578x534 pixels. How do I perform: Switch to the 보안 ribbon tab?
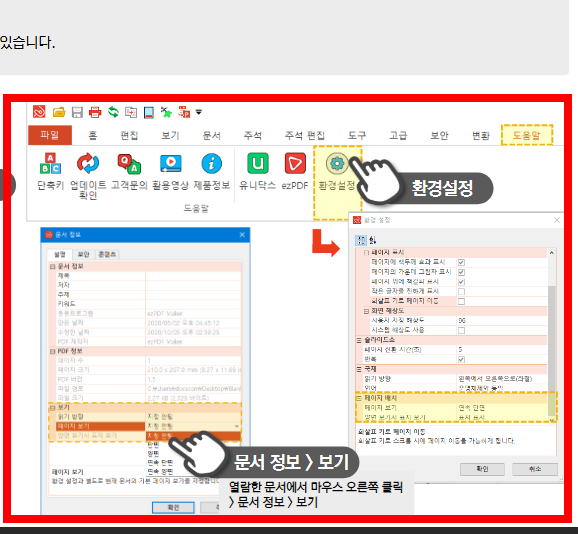click(439, 136)
